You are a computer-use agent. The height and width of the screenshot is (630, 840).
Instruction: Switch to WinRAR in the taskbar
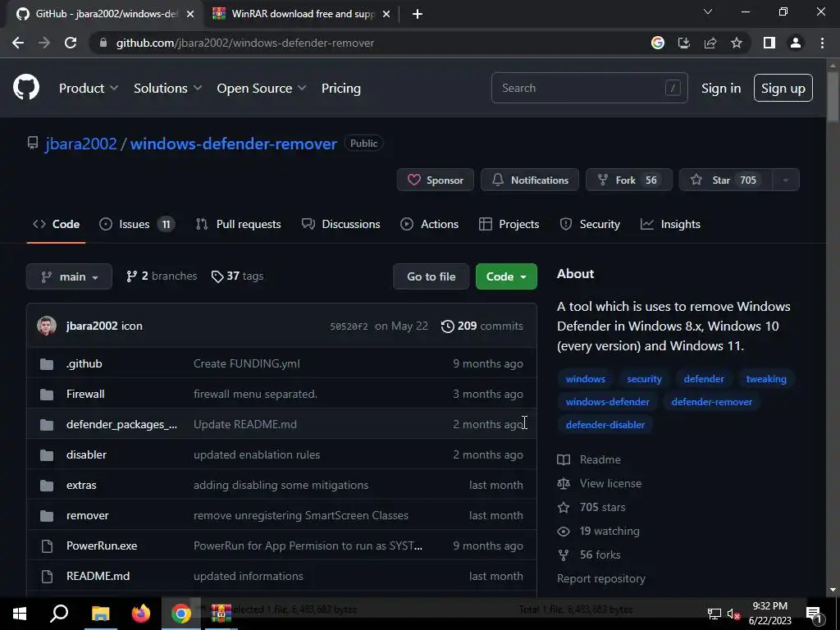(221, 614)
